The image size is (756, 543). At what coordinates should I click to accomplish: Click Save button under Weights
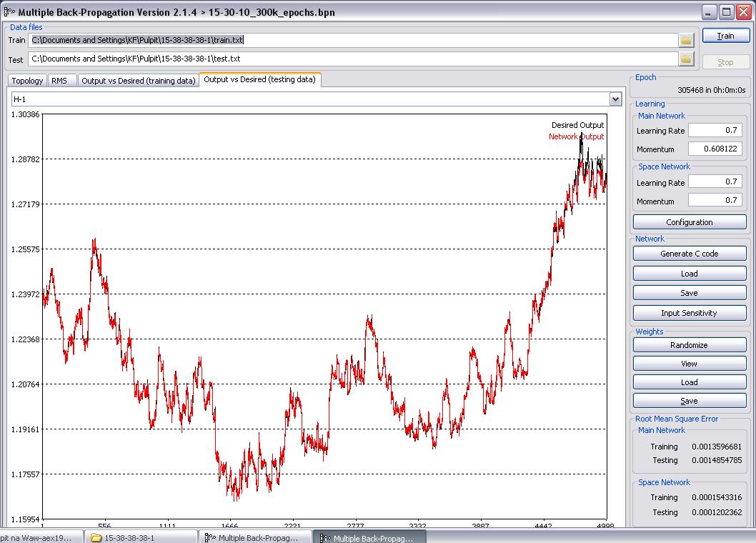tap(690, 401)
